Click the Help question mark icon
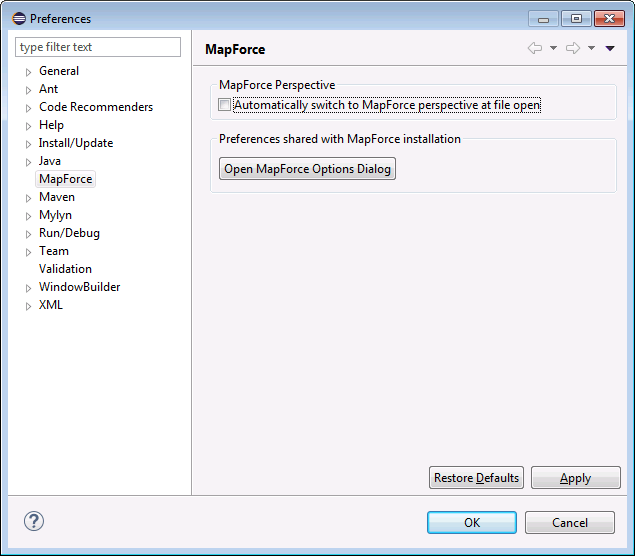The height and width of the screenshot is (556, 635). (x=34, y=521)
